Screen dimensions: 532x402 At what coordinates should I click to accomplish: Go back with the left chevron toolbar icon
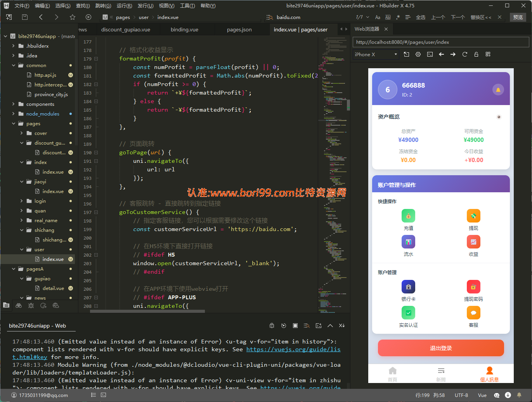pyautogui.click(x=41, y=17)
